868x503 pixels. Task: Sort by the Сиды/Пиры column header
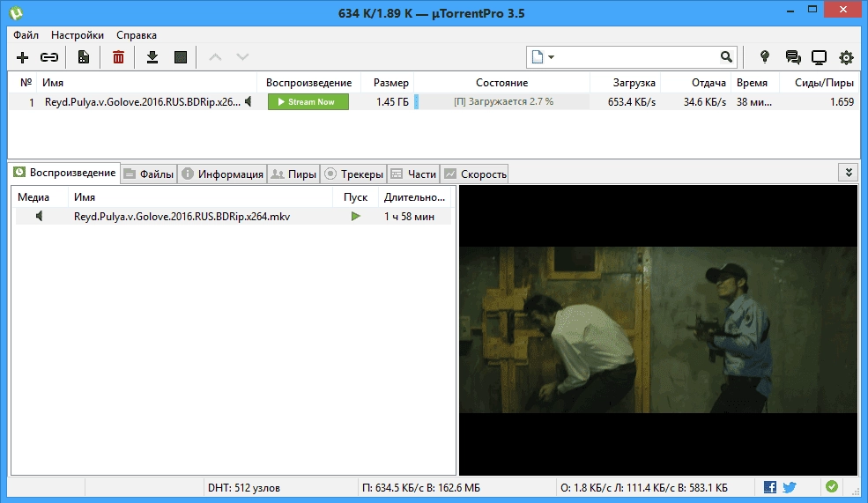[x=820, y=83]
